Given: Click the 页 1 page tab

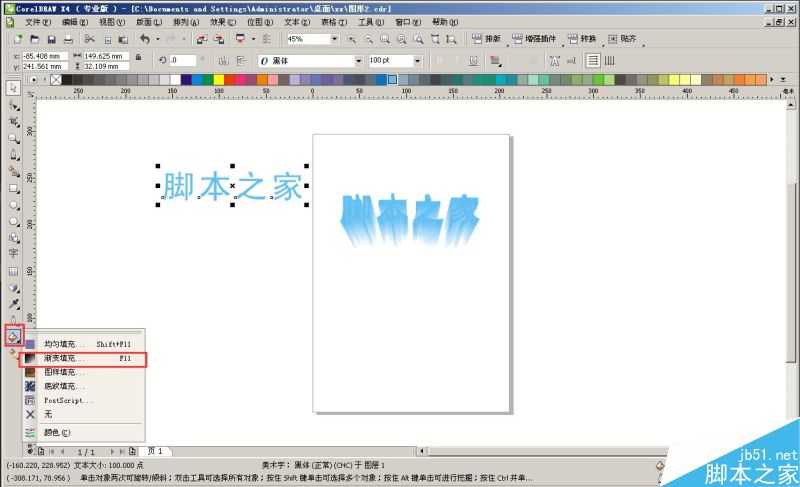Looking at the screenshot, I should click(x=156, y=452).
